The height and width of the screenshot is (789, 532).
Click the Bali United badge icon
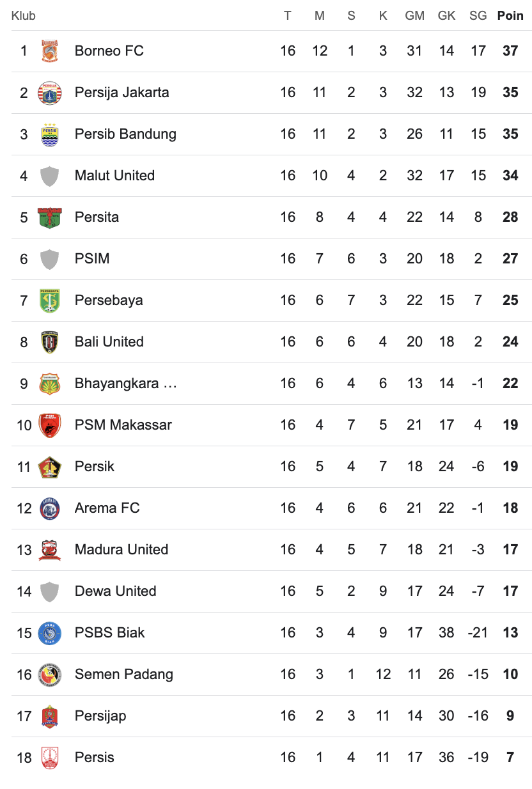coord(49,342)
